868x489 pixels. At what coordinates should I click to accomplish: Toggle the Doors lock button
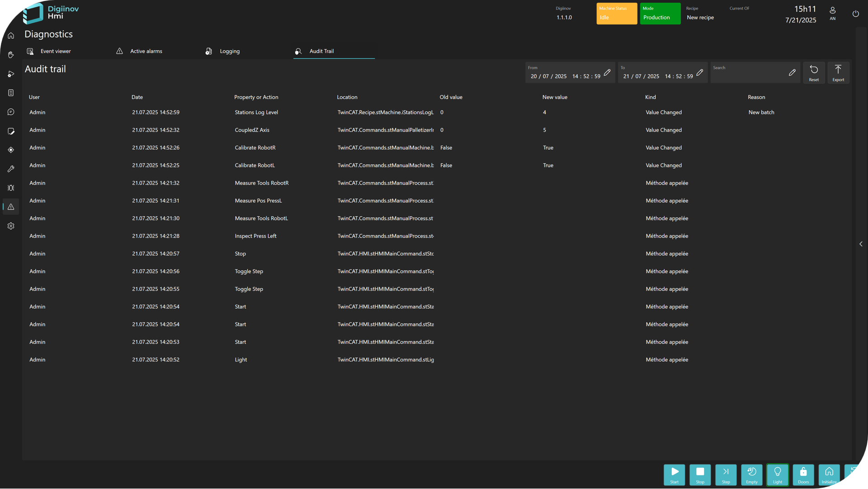[x=803, y=475]
